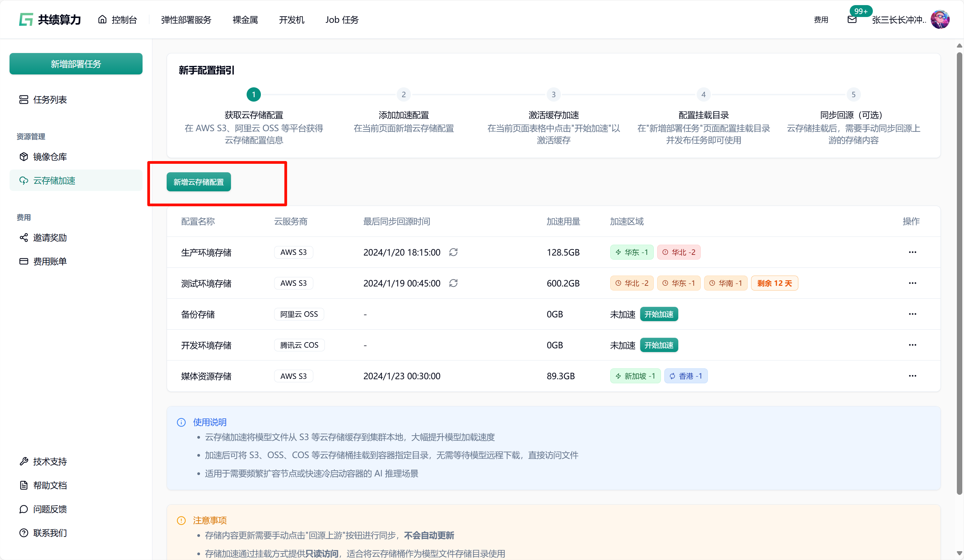Click the sync icon for 测试环境存储 row
This screenshot has width=964, height=560.
tap(453, 283)
